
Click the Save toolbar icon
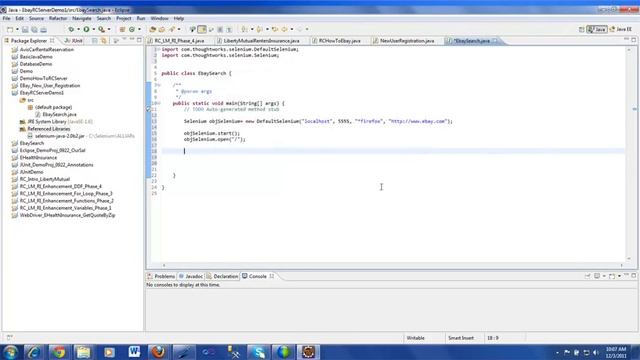[x=25, y=29]
